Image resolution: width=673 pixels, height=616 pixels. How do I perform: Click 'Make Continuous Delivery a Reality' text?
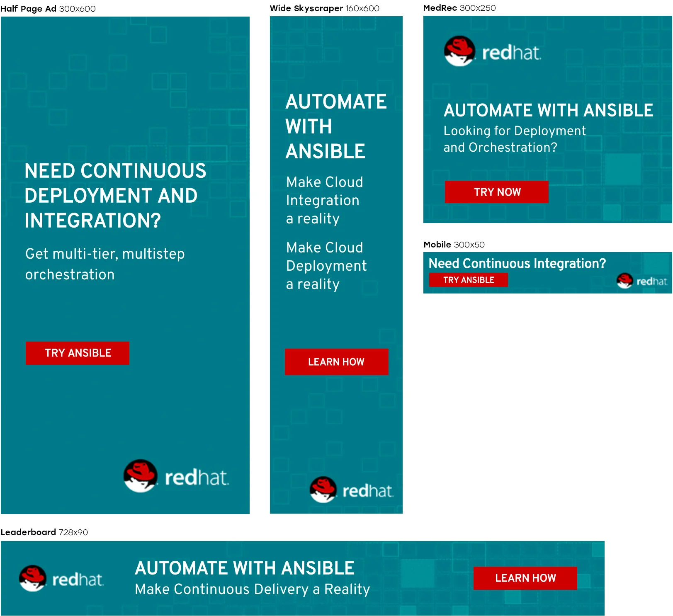[252, 589]
